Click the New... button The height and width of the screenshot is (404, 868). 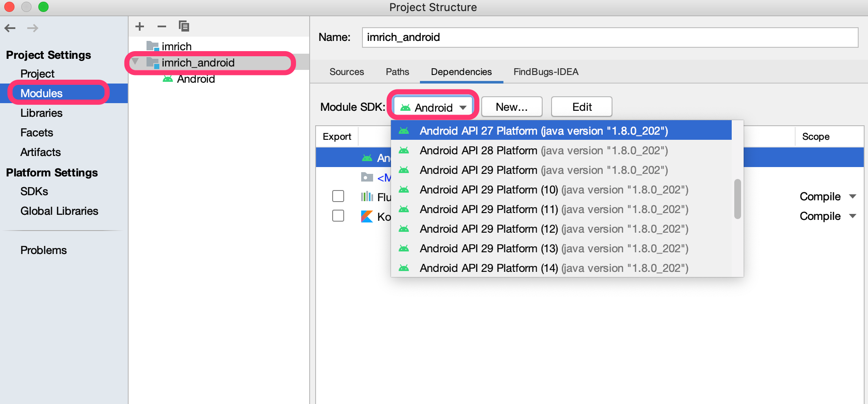[512, 107]
